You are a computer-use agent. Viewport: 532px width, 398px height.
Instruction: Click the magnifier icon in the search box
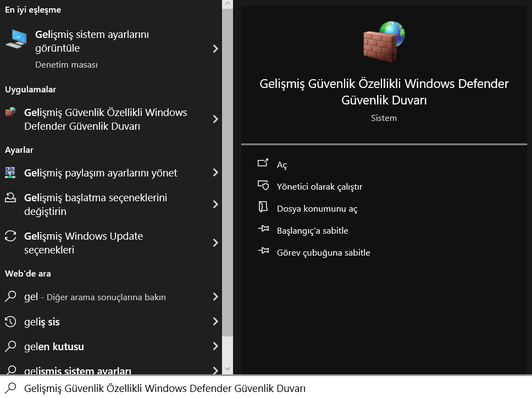pos(10,388)
